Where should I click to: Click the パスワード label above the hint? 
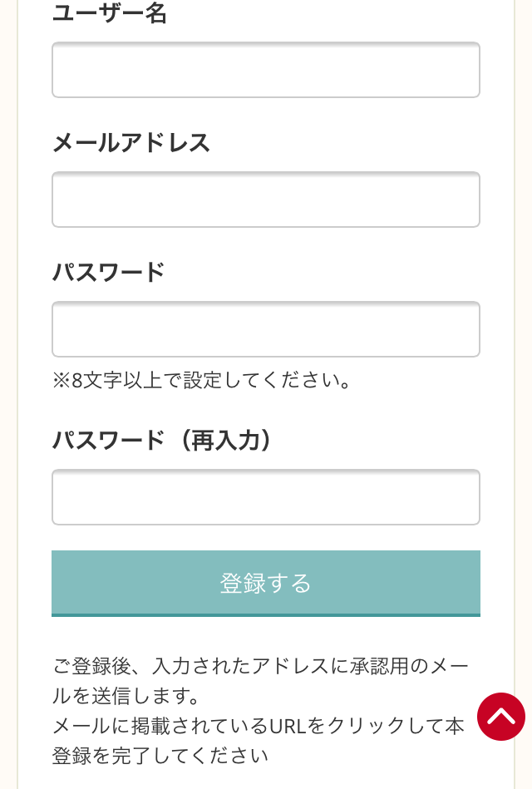[x=109, y=272]
